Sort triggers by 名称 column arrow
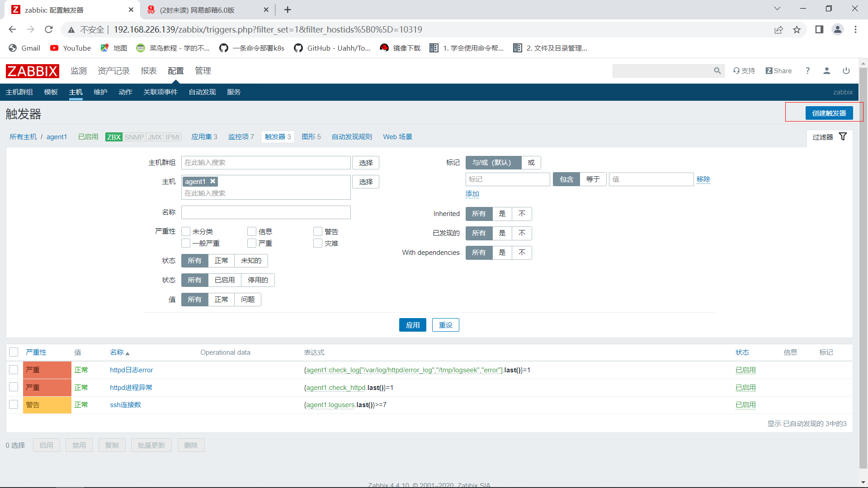868x488 pixels. (127, 353)
